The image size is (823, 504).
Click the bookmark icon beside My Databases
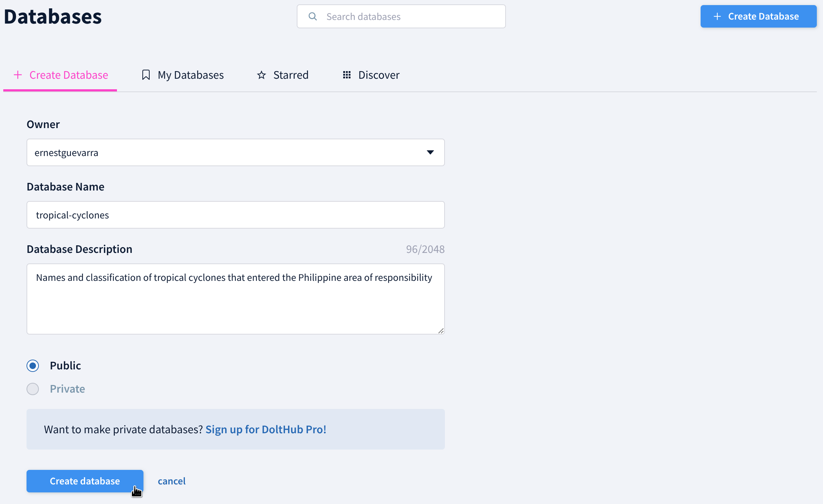click(146, 75)
